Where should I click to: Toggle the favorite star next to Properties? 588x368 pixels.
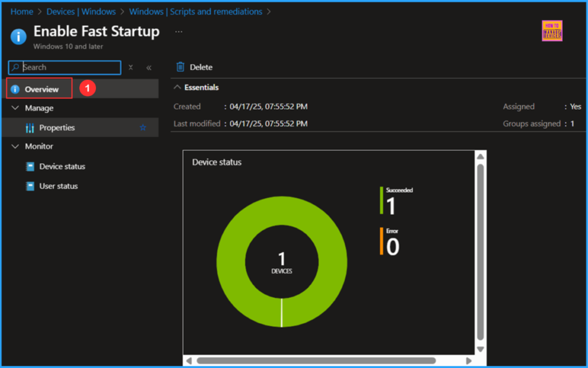(x=143, y=127)
